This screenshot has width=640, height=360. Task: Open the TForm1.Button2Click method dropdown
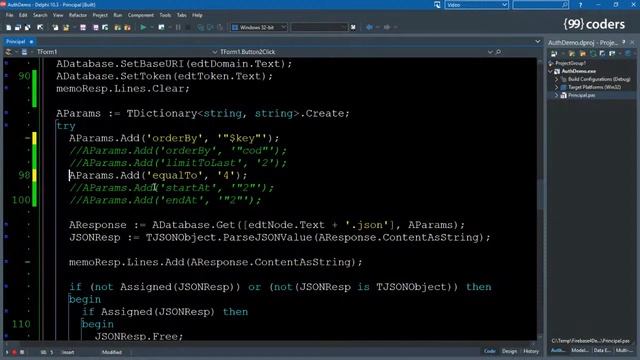[490, 52]
